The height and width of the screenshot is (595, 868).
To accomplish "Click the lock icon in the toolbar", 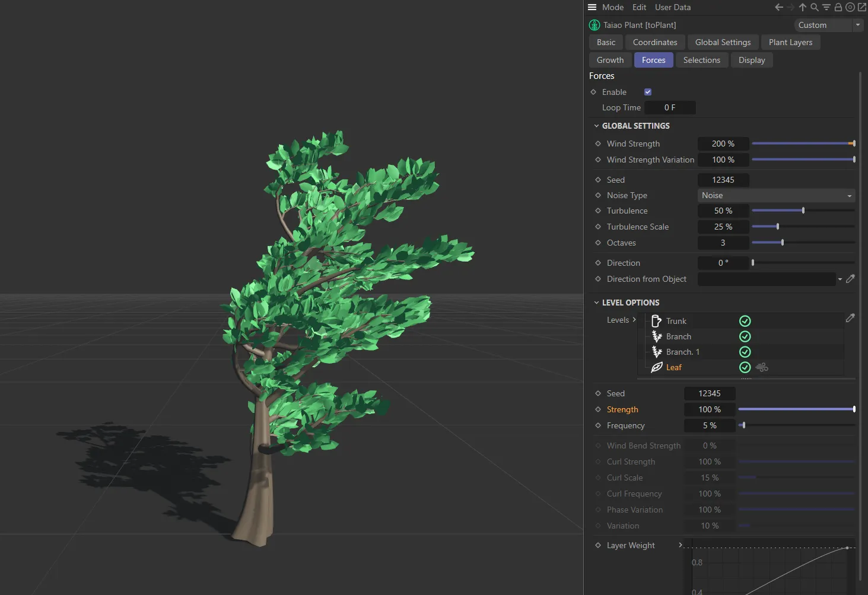I will (838, 7).
